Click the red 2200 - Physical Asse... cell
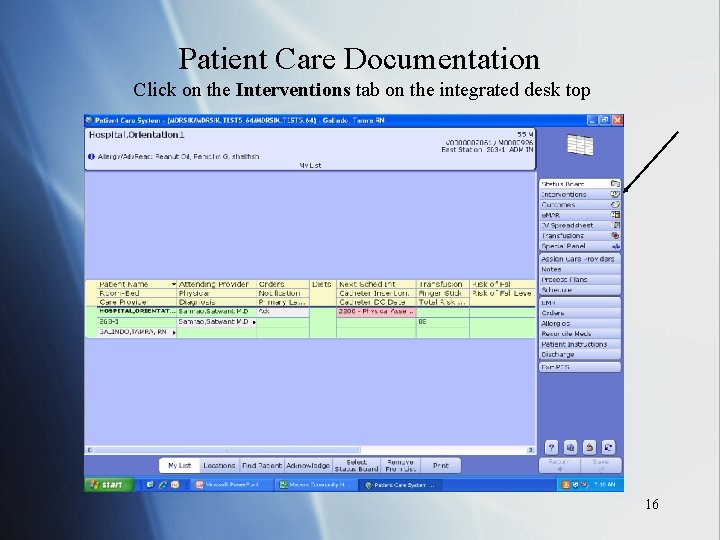 (x=376, y=311)
